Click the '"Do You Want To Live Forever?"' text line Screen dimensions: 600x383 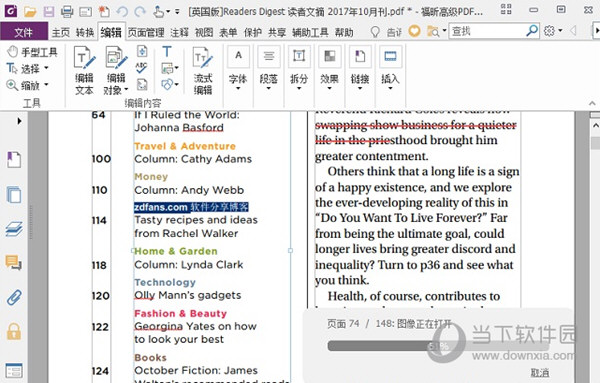tap(401, 218)
